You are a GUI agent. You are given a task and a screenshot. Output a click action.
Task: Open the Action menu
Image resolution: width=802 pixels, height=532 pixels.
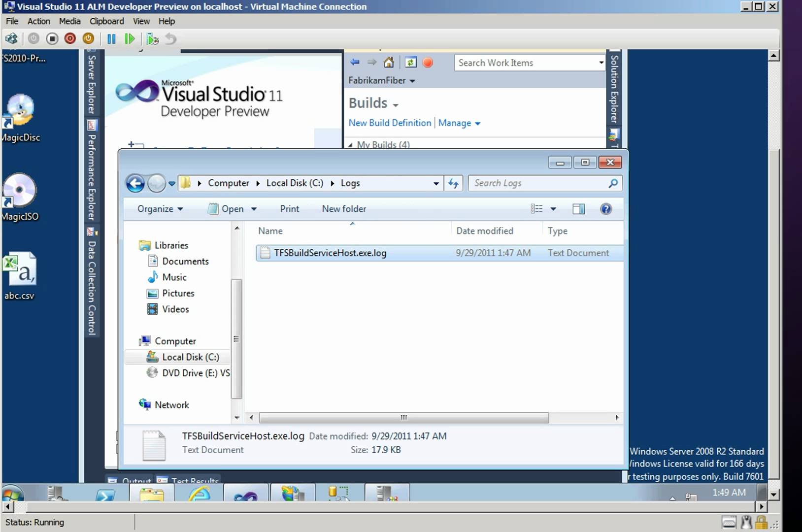click(39, 21)
